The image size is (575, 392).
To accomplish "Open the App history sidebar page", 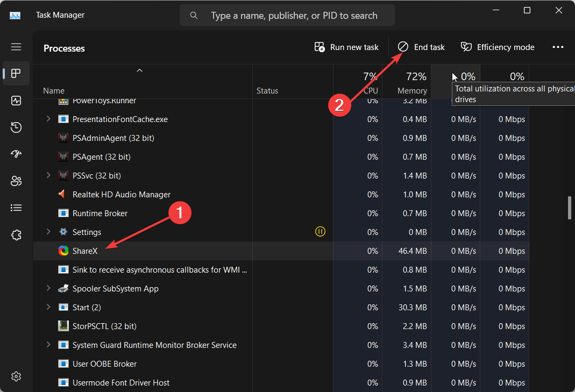I will point(16,127).
